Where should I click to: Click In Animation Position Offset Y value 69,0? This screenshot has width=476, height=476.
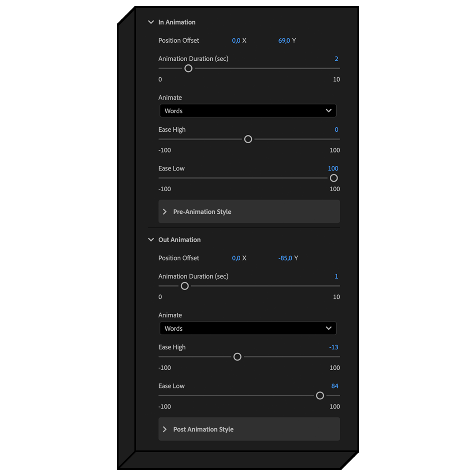pos(284,41)
